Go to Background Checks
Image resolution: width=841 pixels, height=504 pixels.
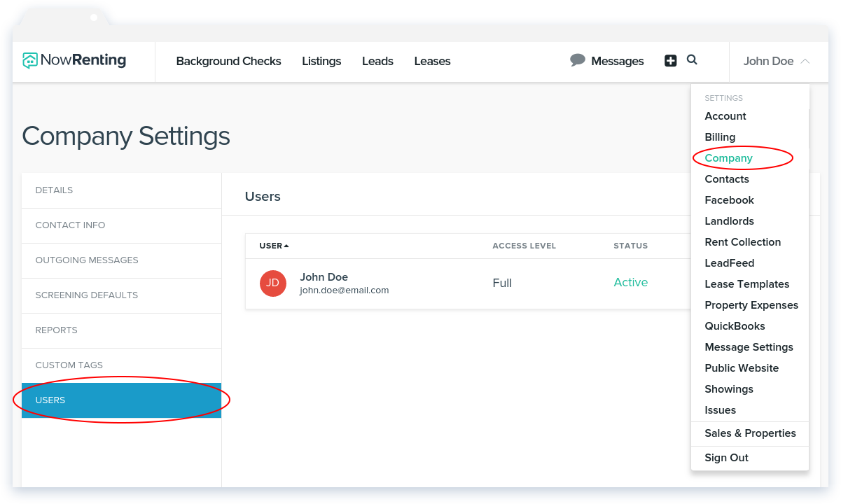coord(228,61)
